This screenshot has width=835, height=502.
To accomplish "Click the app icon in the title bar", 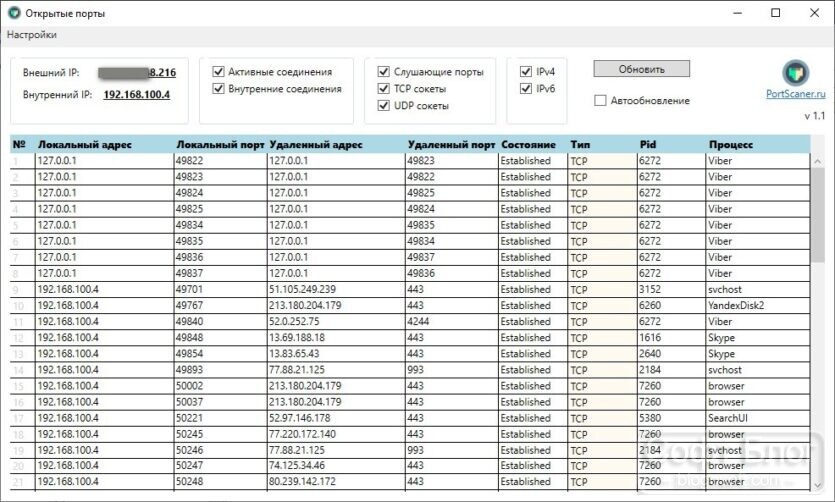I will point(14,13).
